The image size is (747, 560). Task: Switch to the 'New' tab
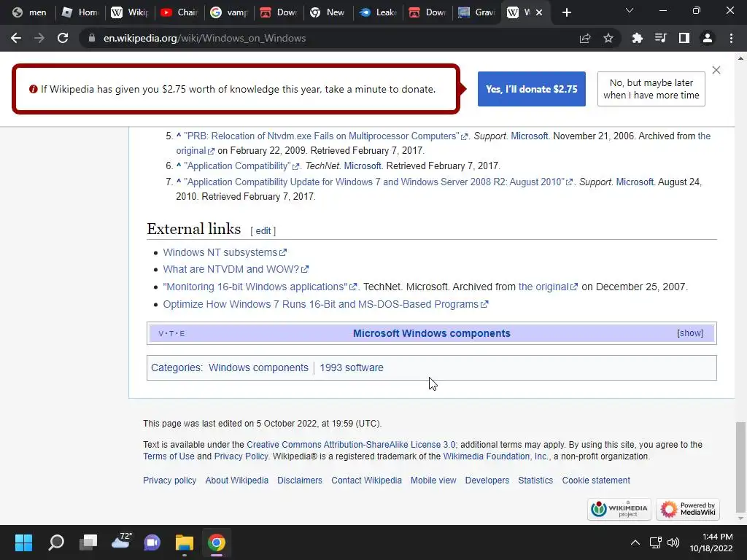pyautogui.click(x=328, y=12)
